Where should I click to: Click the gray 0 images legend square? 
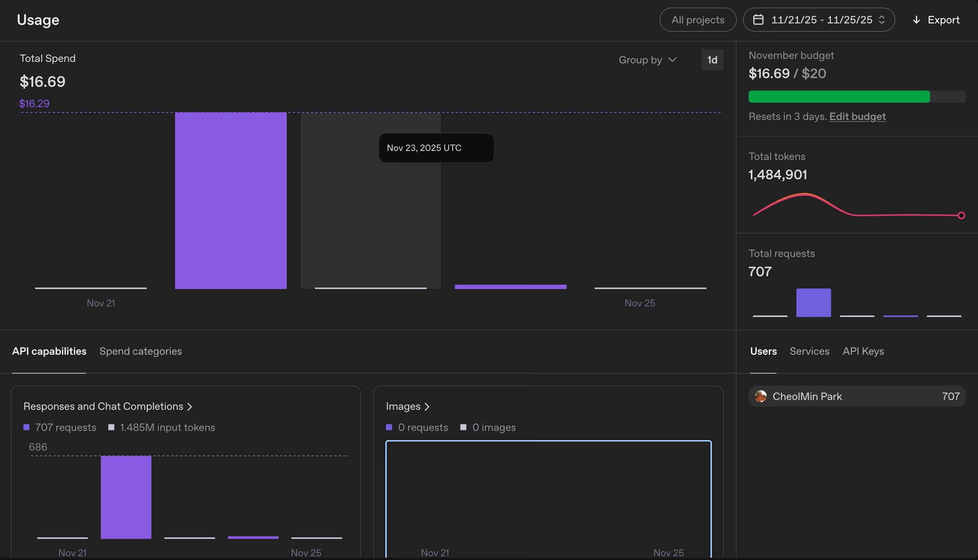click(463, 427)
